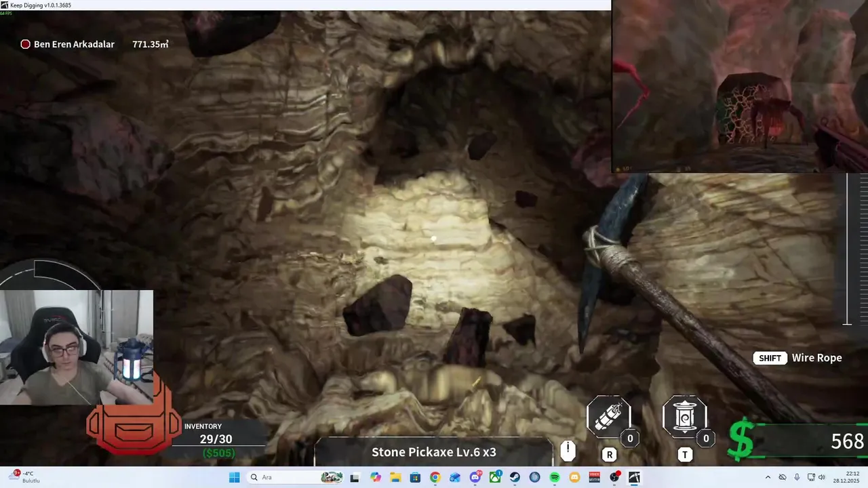The image size is (868, 488).
Task: Click the Keep Digging window title bar icon
Action: (5, 5)
